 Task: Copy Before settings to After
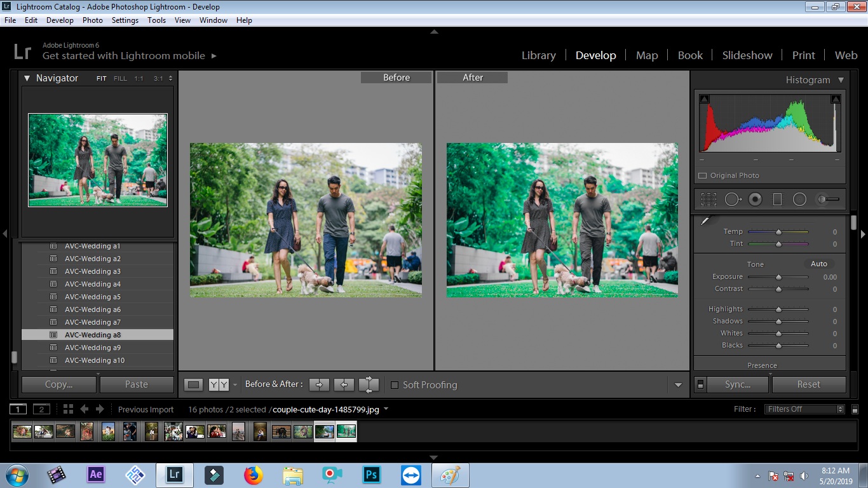point(319,384)
